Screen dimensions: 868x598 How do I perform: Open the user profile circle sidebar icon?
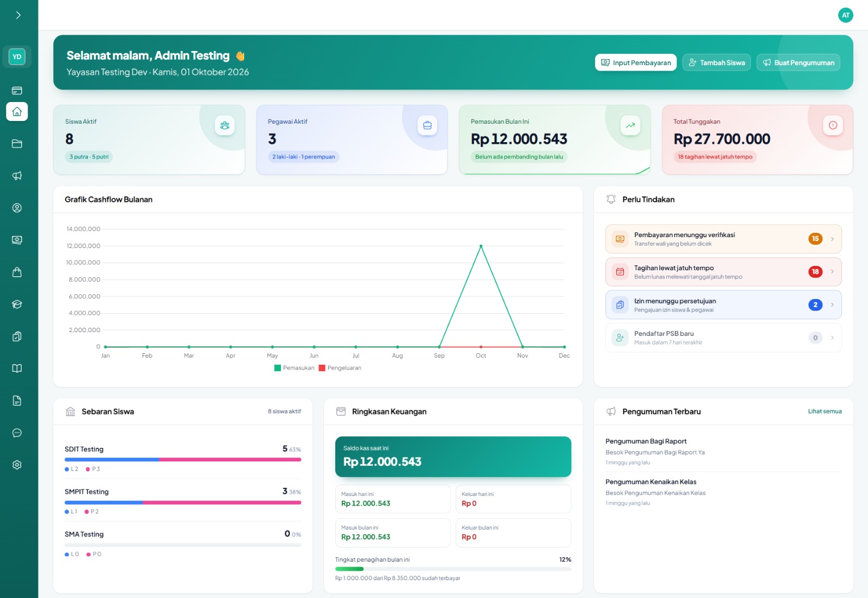(17, 208)
